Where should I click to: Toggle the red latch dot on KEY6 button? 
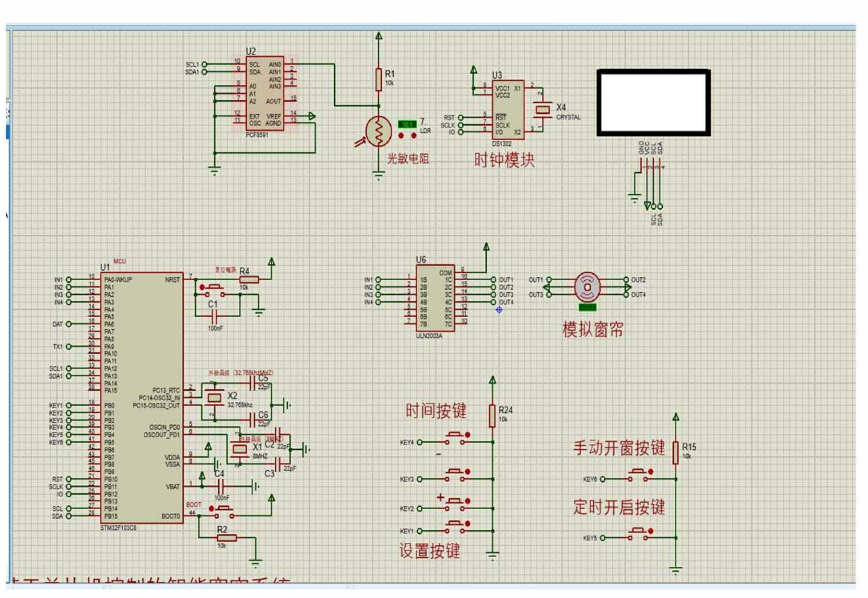click(x=651, y=472)
